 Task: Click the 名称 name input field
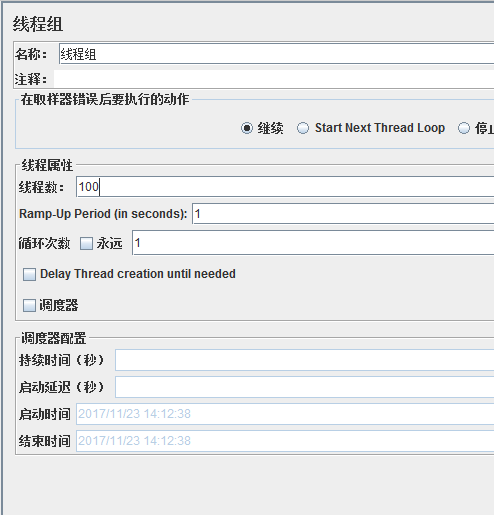[x=276, y=54]
